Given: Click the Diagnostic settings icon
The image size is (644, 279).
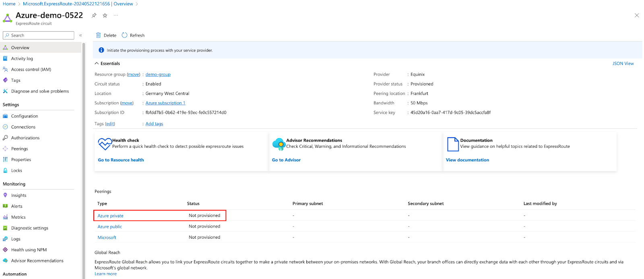Looking at the screenshot, I should point(5,228).
